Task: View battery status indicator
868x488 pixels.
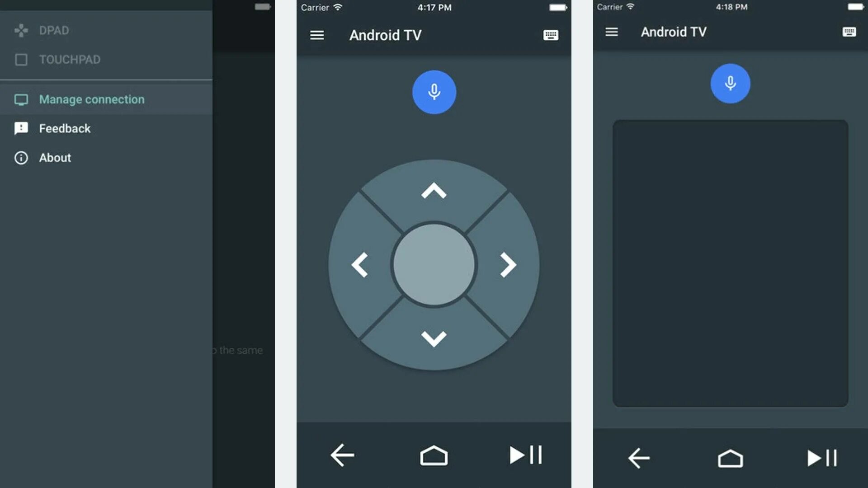Action: [x=559, y=7]
